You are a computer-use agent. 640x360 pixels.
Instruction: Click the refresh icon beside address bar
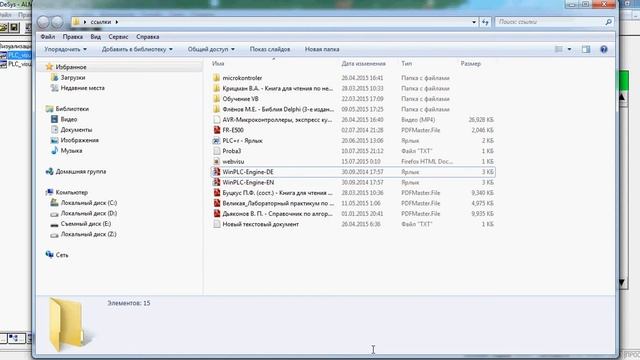point(485,22)
